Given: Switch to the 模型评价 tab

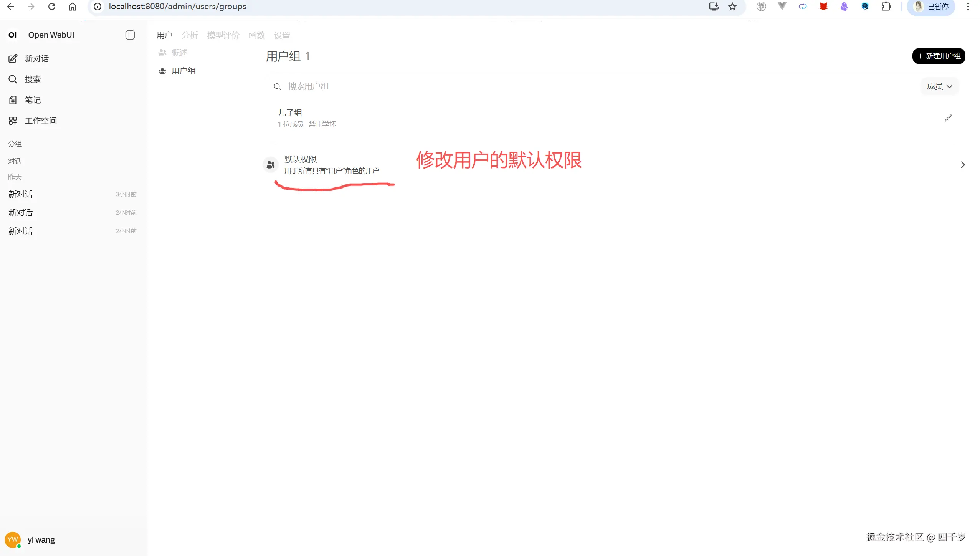Looking at the screenshot, I should pyautogui.click(x=223, y=35).
